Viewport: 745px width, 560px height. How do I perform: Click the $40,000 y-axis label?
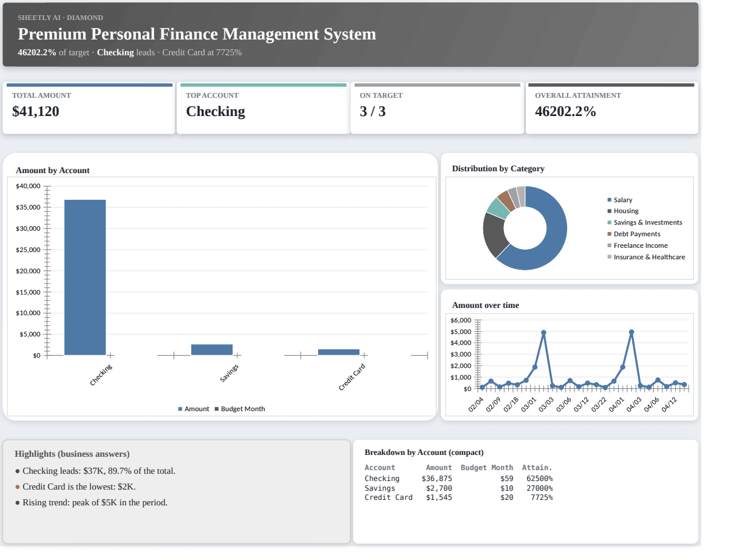28,186
